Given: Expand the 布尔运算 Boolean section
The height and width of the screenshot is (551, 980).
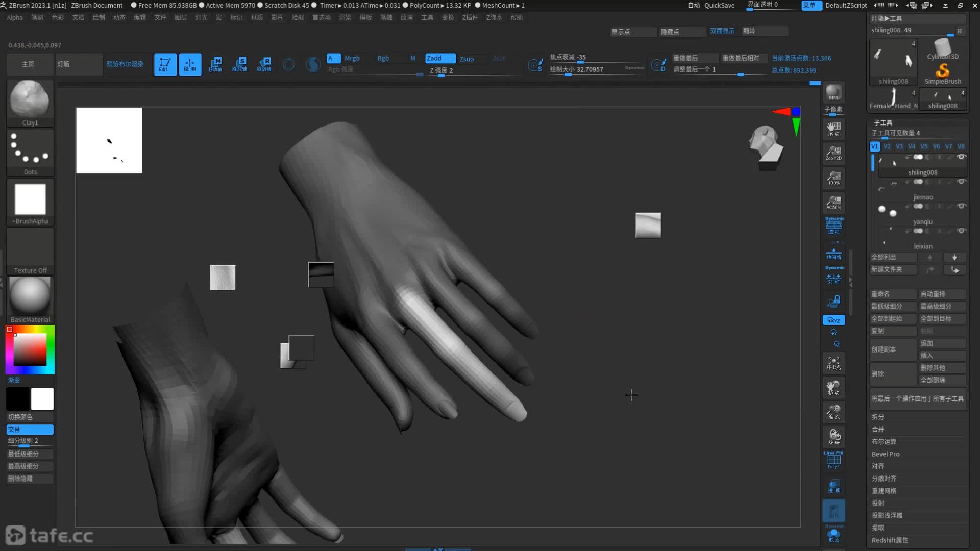Looking at the screenshot, I should 884,441.
